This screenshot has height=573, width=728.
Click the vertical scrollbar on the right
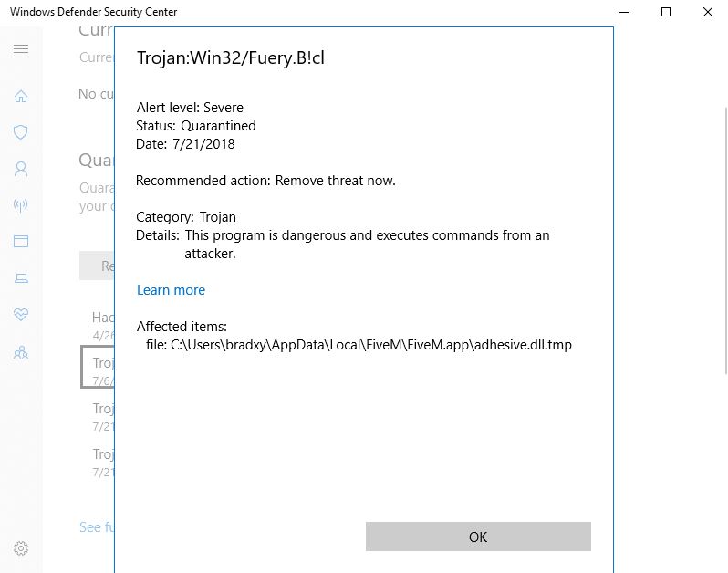coord(726,241)
